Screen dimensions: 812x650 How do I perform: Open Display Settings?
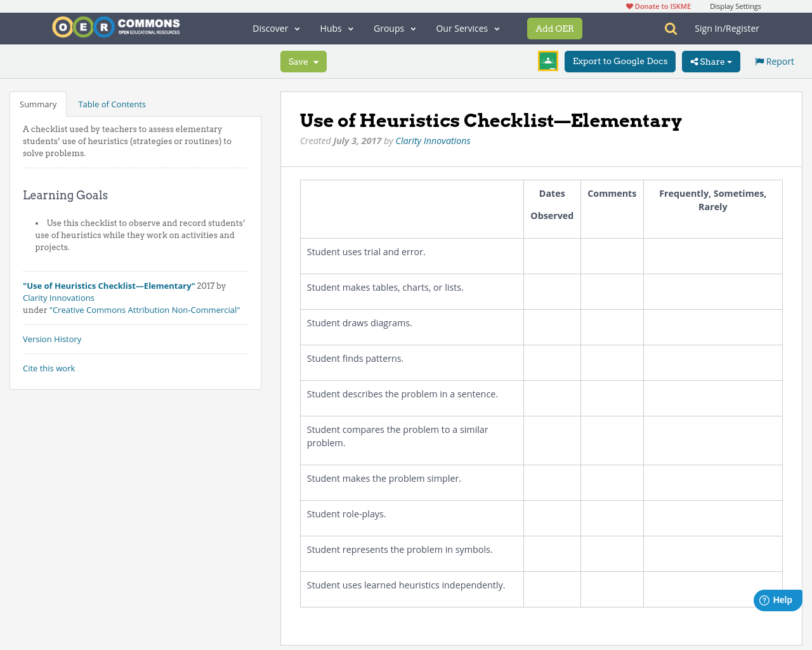click(735, 6)
